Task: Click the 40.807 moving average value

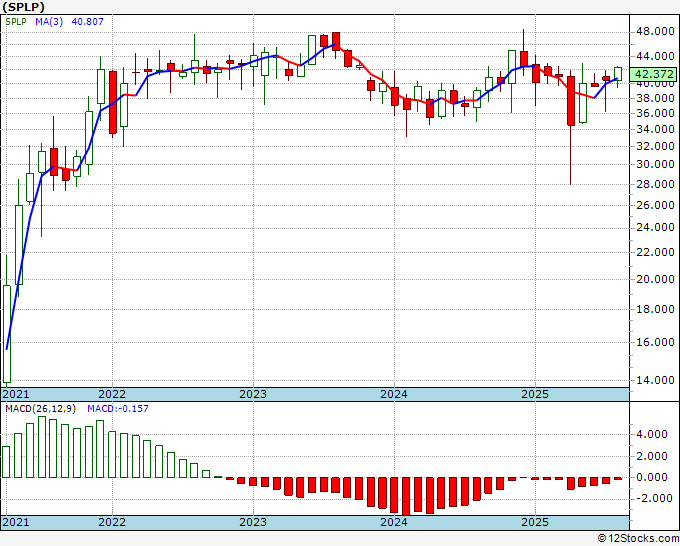Action: coord(87,21)
